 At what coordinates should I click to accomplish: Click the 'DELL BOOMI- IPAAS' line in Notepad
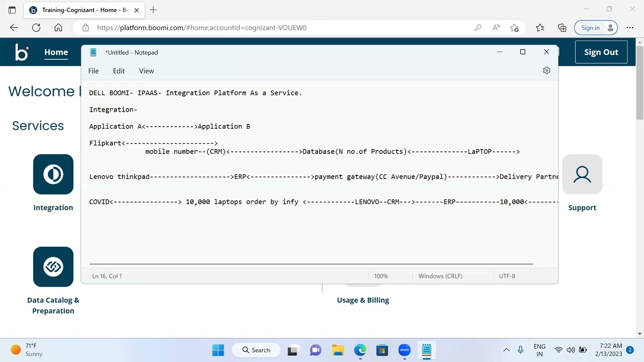point(196,93)
